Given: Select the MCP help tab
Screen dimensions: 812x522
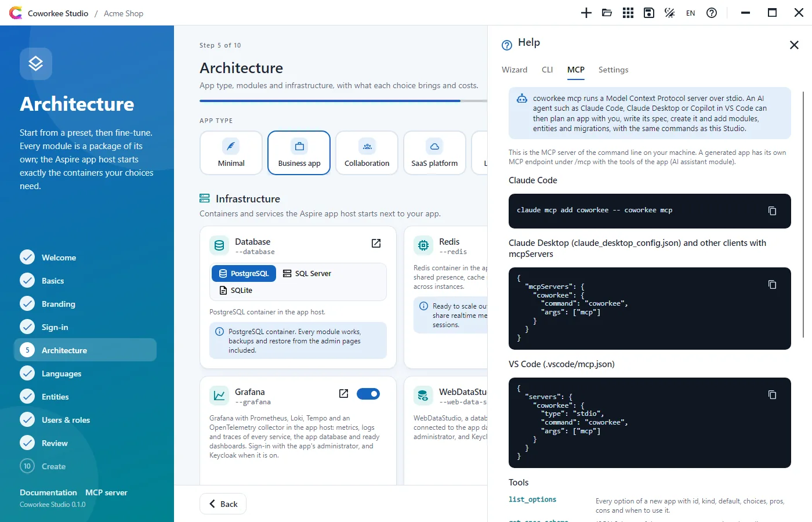Looking at the screenshot, I should 576,70.
